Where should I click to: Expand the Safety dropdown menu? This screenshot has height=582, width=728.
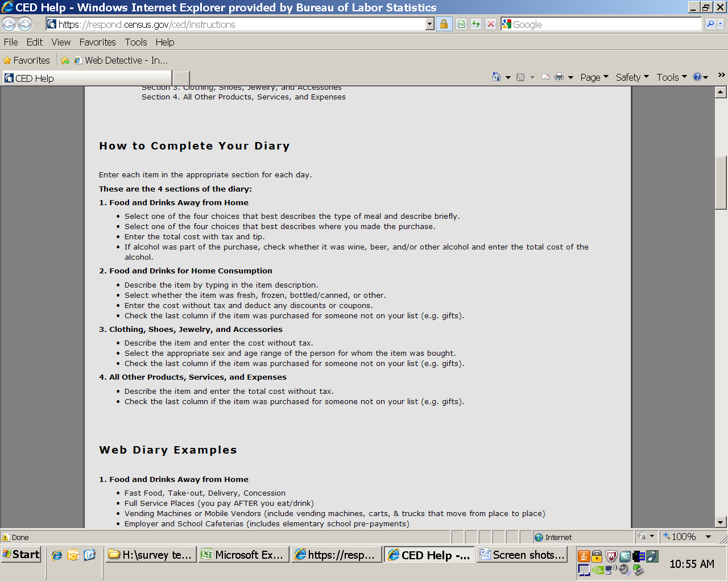[x=632, y=77]
